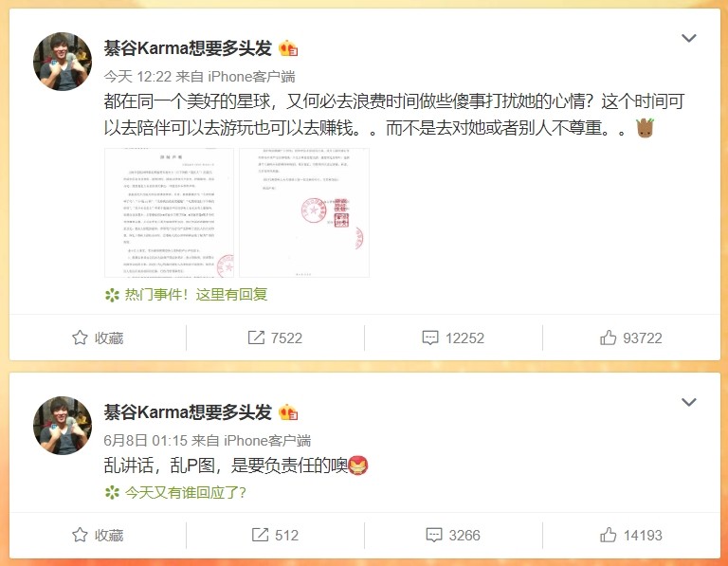Open the first statement document image
The image size is (728, 566).
[169, 212]
